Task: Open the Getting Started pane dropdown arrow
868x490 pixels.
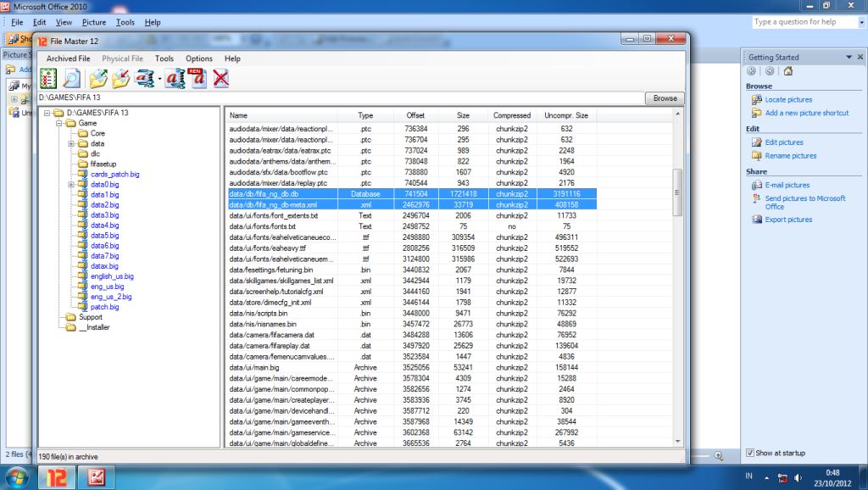Action: tap(849, 57)
